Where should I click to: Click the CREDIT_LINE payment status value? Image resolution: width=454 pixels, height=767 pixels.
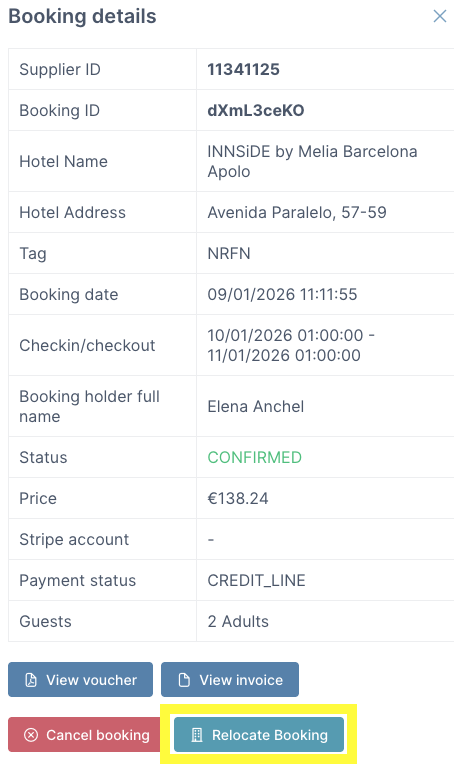coord(256,581)
